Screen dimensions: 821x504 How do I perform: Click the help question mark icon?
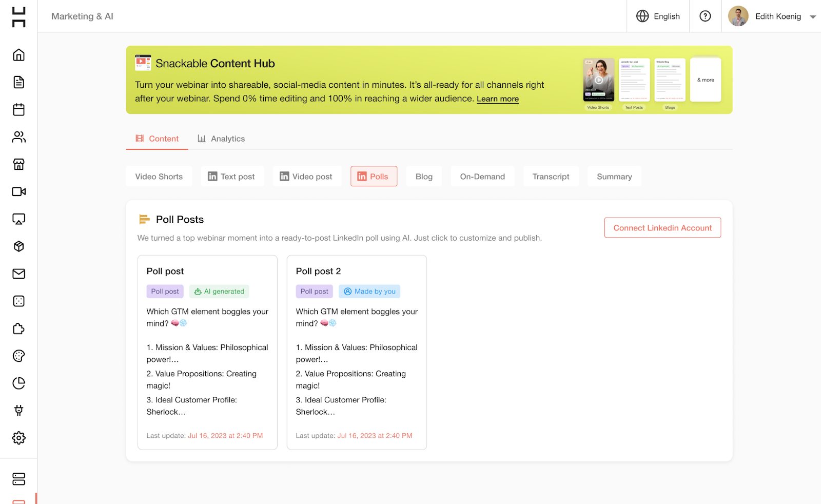(705, 16)
